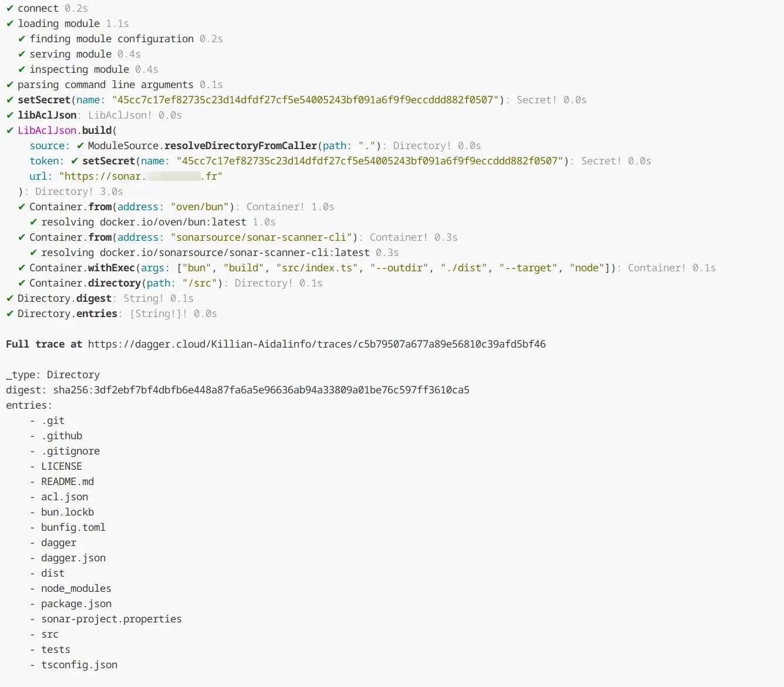
Task: Click the 'dist' entry
Action: tap(53, 573)
